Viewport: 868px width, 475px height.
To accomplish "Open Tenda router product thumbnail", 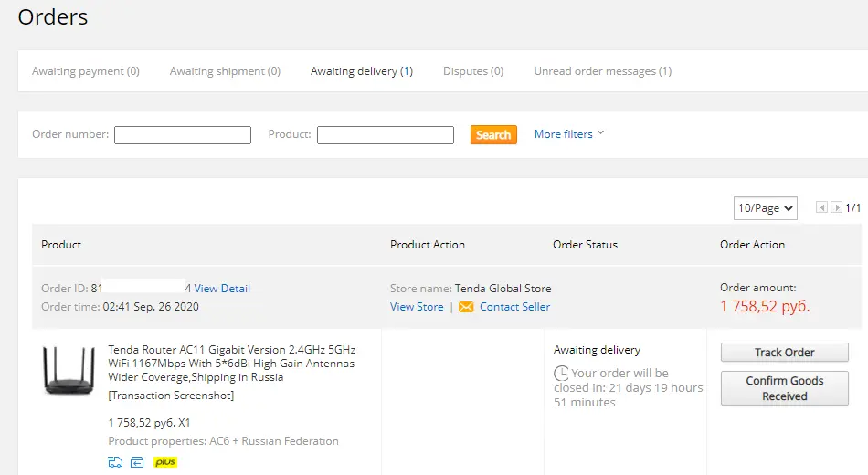I will [x=69, y=369].
